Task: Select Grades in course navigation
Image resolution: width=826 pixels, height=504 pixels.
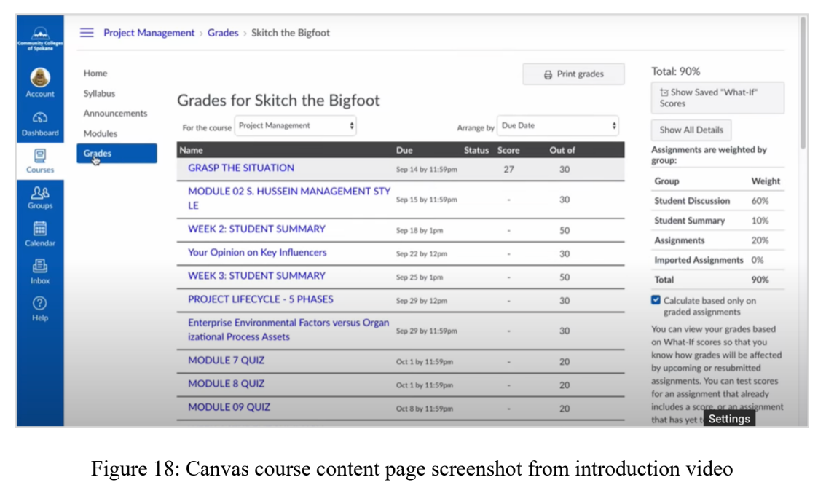Action: click(x=117, y=153)
